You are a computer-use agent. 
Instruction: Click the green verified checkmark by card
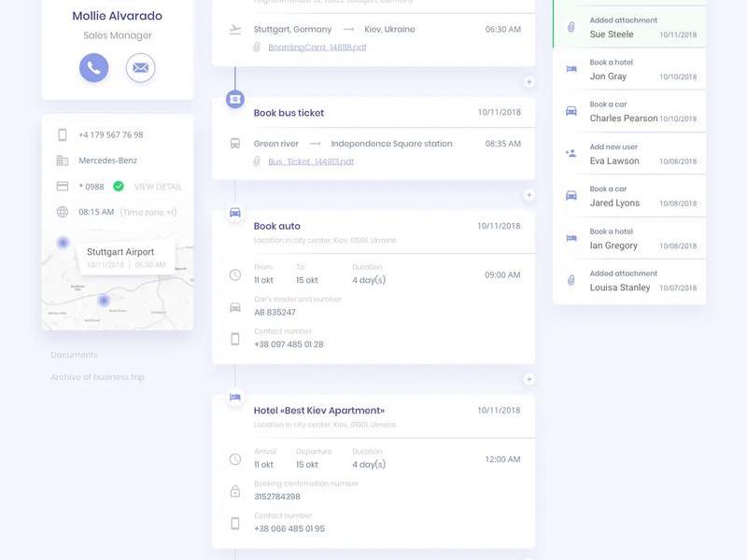pyautogui.click(x=119, y=186)
